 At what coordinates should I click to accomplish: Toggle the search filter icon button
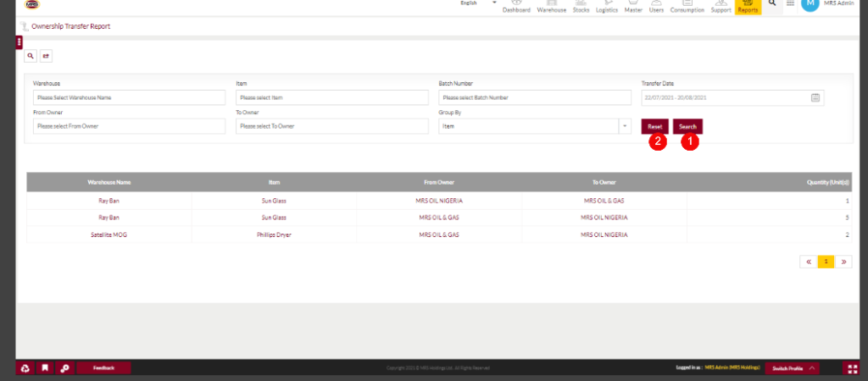31,56
